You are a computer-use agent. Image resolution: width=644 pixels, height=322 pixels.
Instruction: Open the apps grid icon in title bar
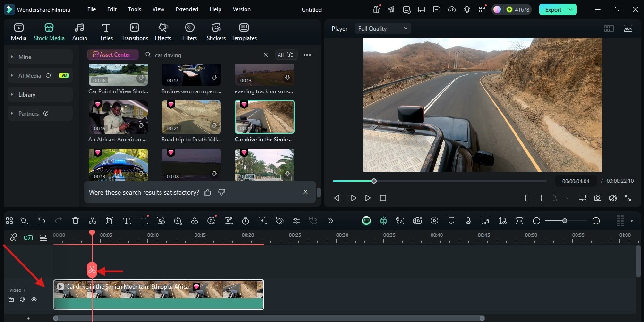[x=482, y=9]
